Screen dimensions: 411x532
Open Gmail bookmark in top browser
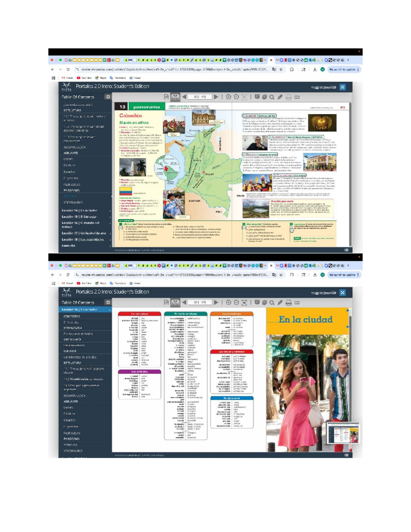pyautogui.click(x=67, y=78)
